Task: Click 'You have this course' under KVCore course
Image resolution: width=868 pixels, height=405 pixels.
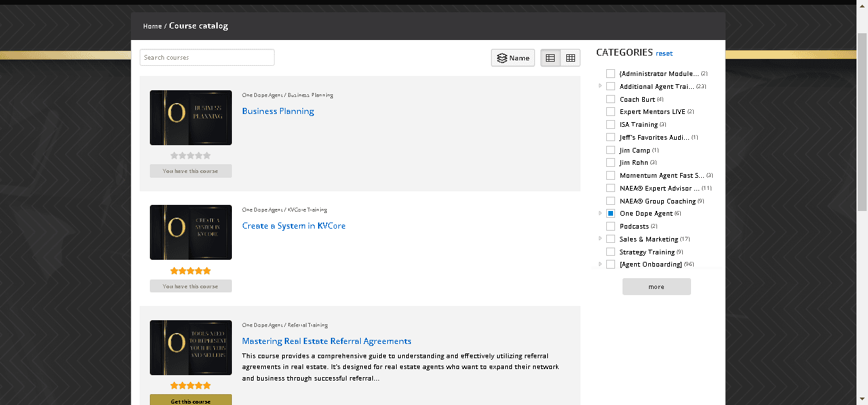Action: tap(191, 286)
